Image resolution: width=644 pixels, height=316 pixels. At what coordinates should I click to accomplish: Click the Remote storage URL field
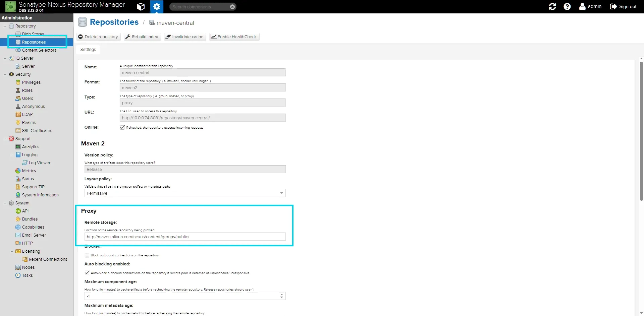pos(185,237)
